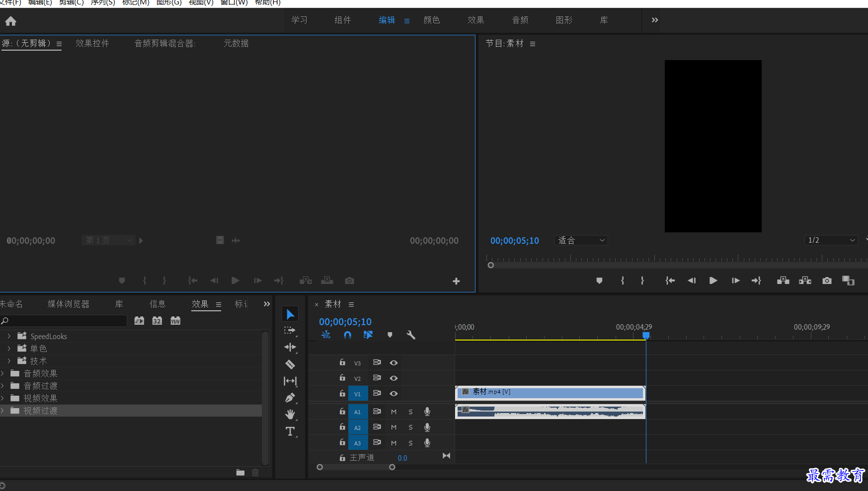Open Source monitor button editor plus
The width and height of the screenshot is (868, 491).
point(456,281)
